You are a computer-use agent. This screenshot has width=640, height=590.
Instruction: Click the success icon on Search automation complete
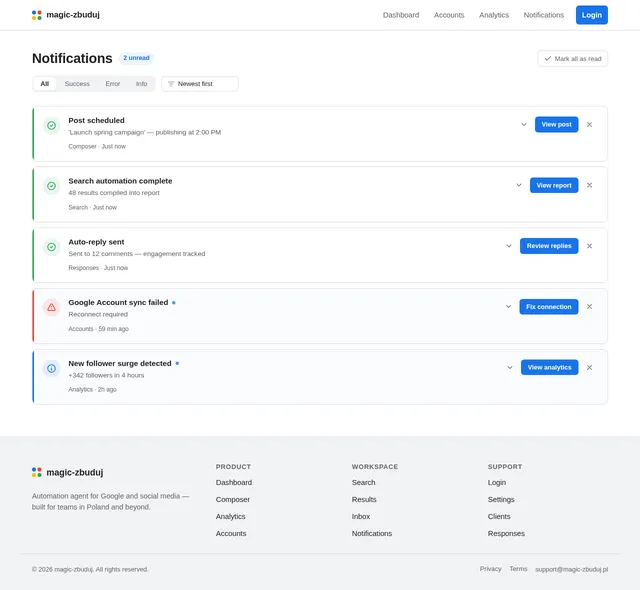(x=51, y=186)
